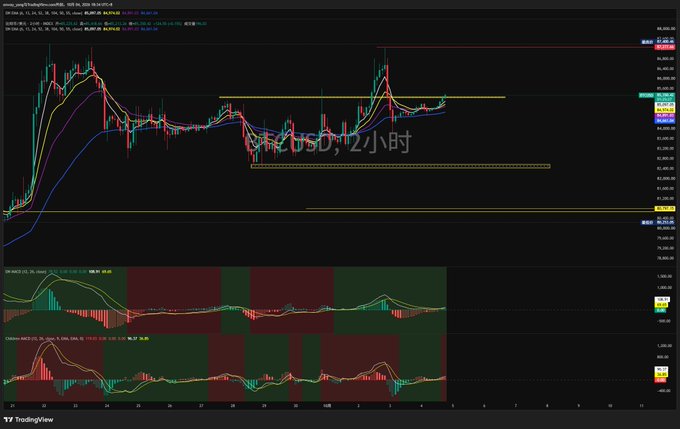This screenshot has height=429, width=680.
Task: Select the BTC/USD 2-hour symbol legend row
Action: [106, 23]
